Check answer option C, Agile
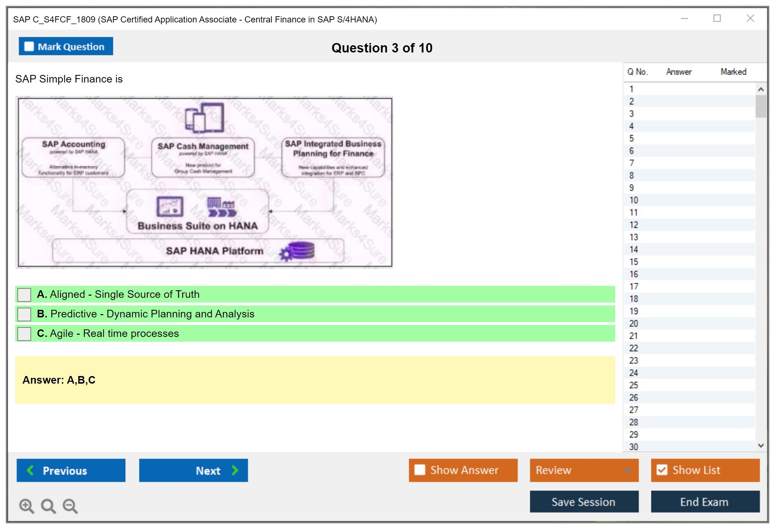Image resolution: width=778 pixels, height=532 pixels. 24,334
